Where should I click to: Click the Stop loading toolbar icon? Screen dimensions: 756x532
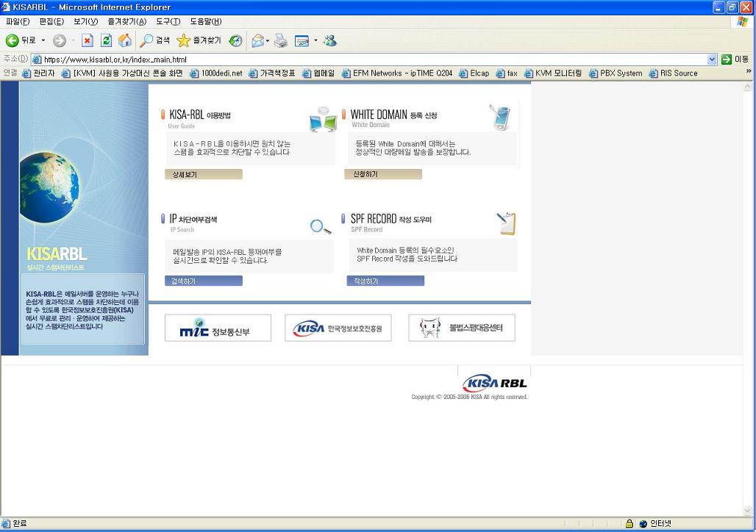pyautogui.click(x=87, y=41)
